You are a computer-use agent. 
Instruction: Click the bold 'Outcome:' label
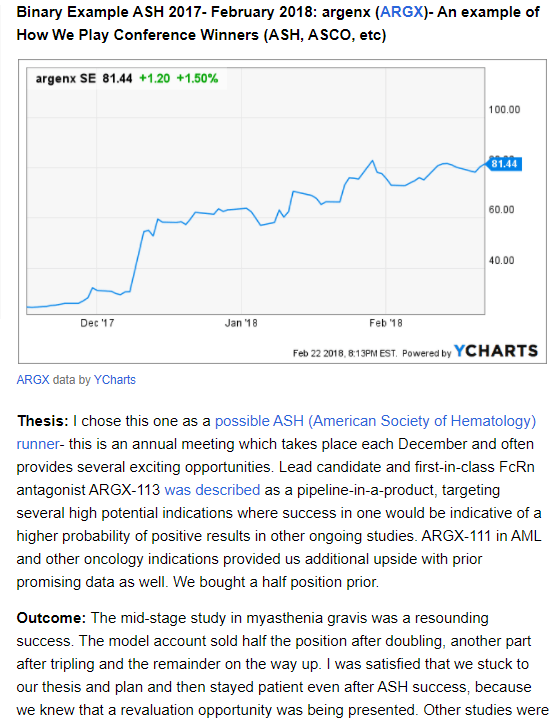tap(51, 618)
